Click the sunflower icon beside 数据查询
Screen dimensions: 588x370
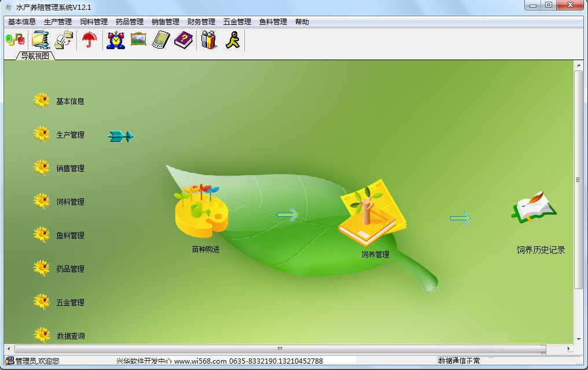[41, 335]
